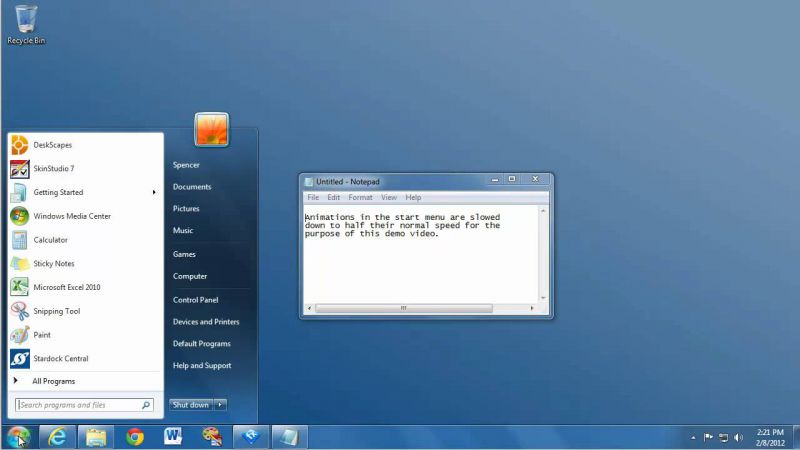Open Help and Support link
Viewport: 800px width, 450px height.
pos(202,366)
